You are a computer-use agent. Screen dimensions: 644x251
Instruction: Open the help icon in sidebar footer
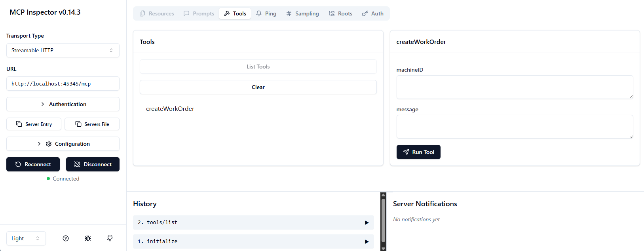pyautogui.click(x=66, y=238)
